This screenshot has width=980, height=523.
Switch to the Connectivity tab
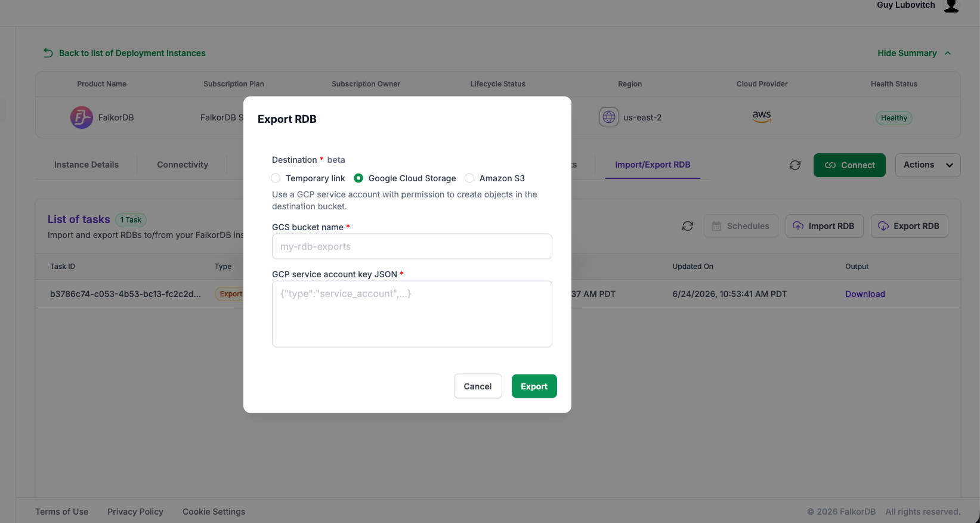[183, 165]
